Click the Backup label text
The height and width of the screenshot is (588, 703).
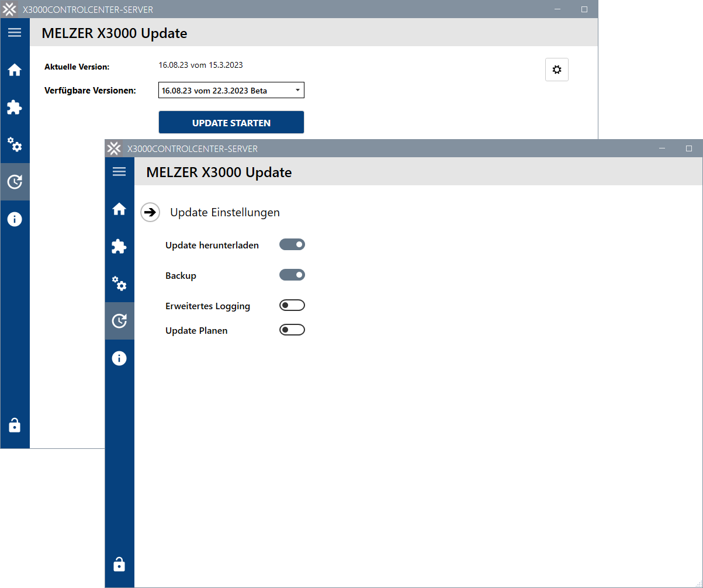point(181,275)
